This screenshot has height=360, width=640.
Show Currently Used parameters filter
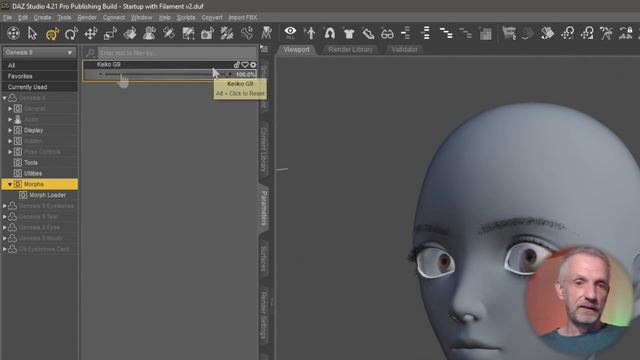pos(40,87)
